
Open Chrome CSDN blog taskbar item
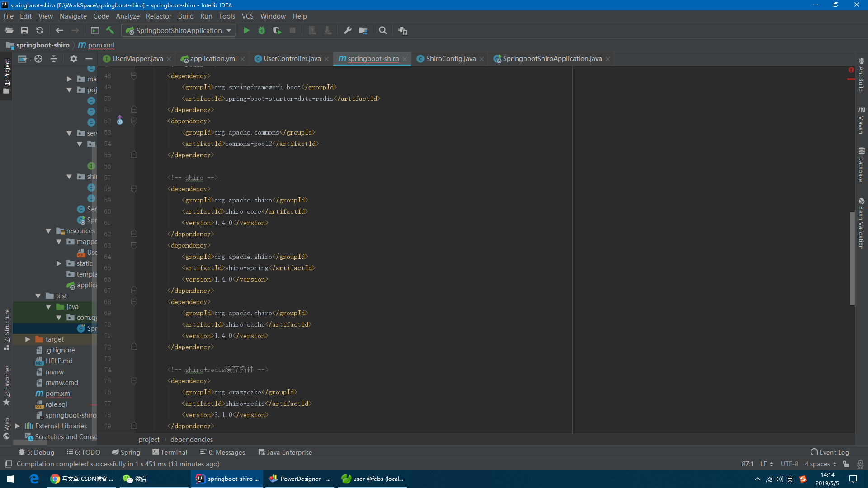pos(82,479)
